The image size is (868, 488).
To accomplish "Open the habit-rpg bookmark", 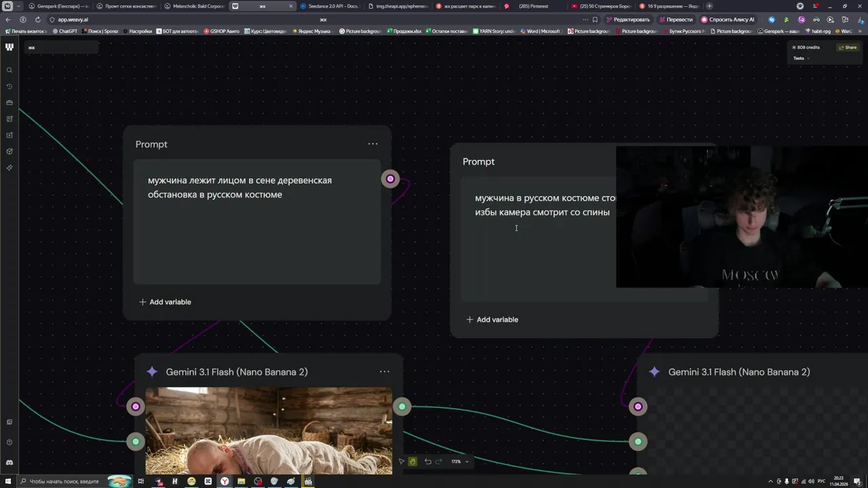I will pyautogui.click(x=818, y=31).
